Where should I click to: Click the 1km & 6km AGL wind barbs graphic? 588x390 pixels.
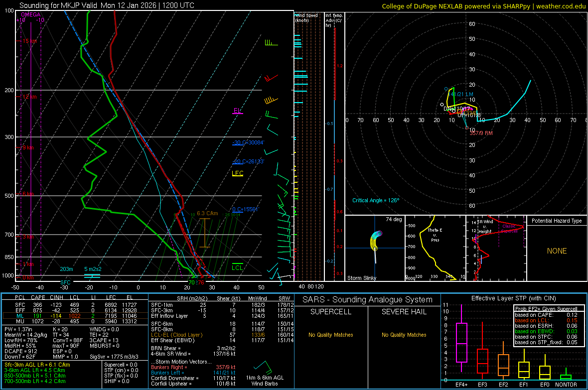pos(263,367)
